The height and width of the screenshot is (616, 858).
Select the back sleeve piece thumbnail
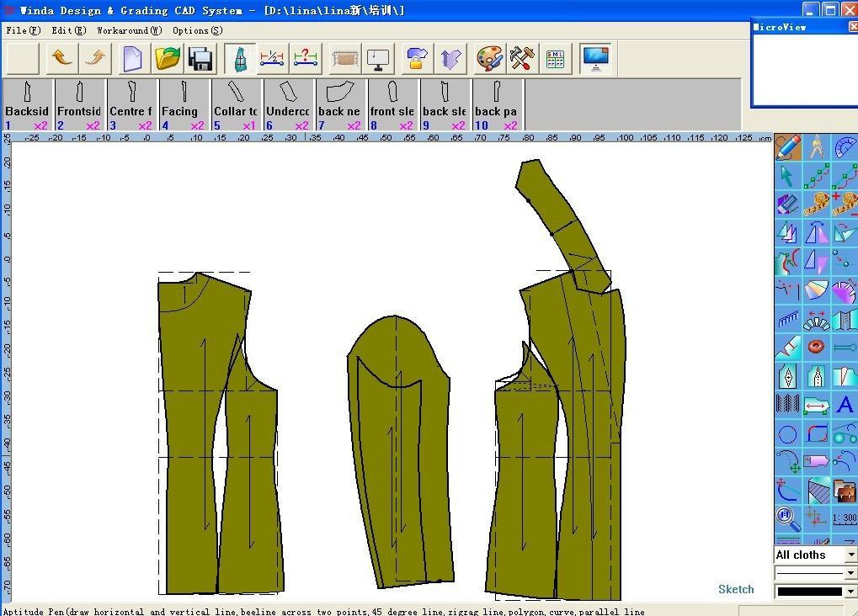445,105
